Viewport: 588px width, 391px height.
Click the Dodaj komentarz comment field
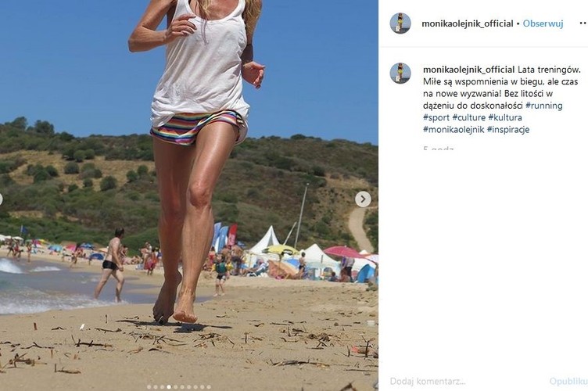(465, 382)
